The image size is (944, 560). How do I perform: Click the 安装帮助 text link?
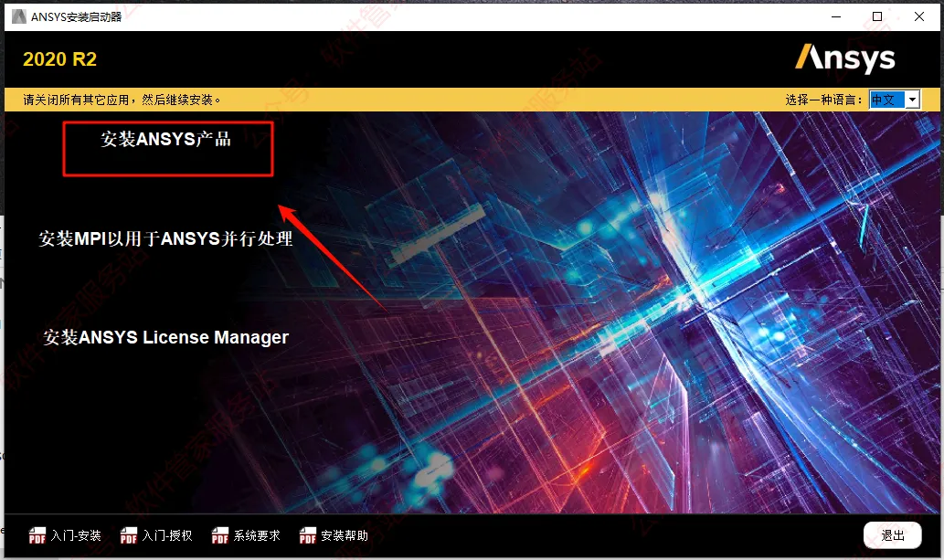click(345, 535)
